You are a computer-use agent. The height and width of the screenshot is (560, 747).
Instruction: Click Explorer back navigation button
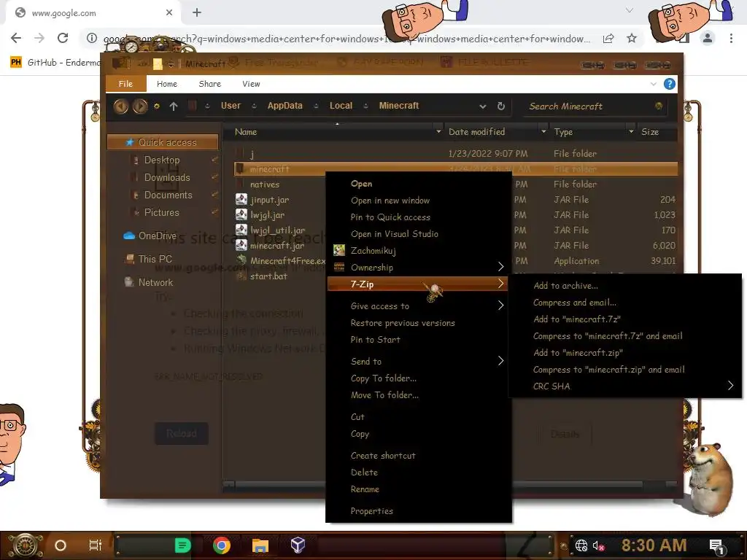[x=121, y=106]
